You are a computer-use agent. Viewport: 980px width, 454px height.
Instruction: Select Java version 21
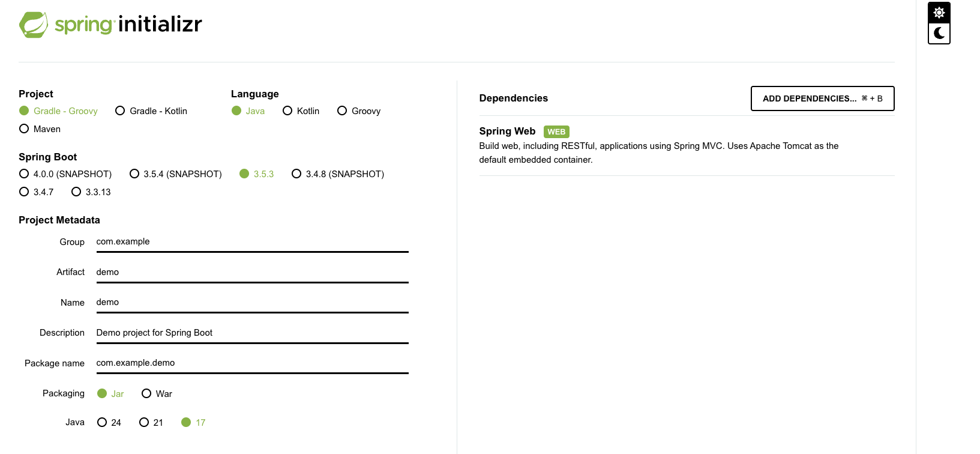(x=144, y=423)
